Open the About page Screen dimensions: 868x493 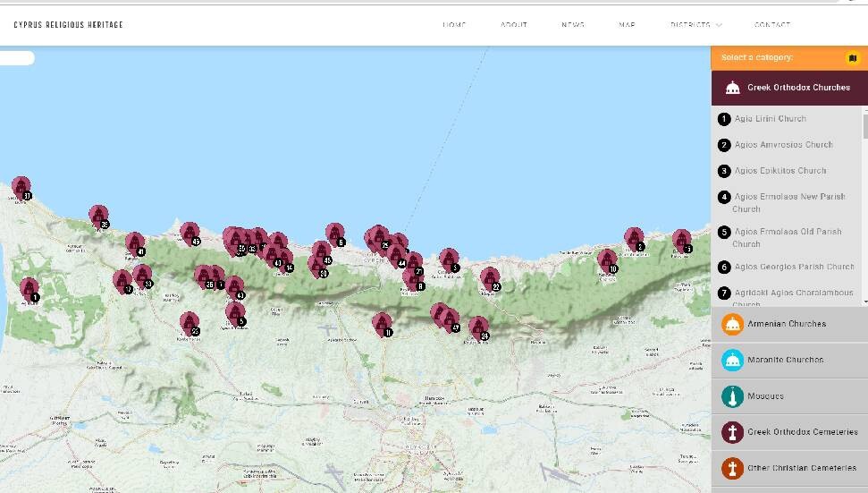[514, 25]
